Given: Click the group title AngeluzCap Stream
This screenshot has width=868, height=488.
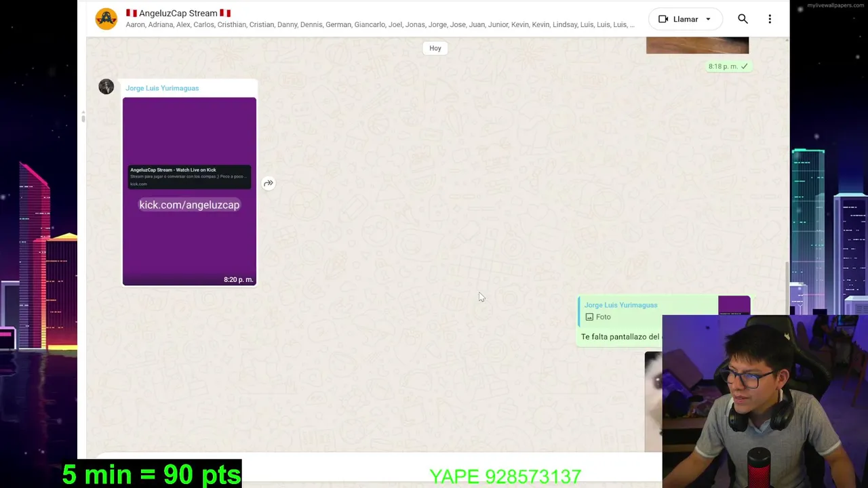Looking at the screenshot, I should point(178,13).
